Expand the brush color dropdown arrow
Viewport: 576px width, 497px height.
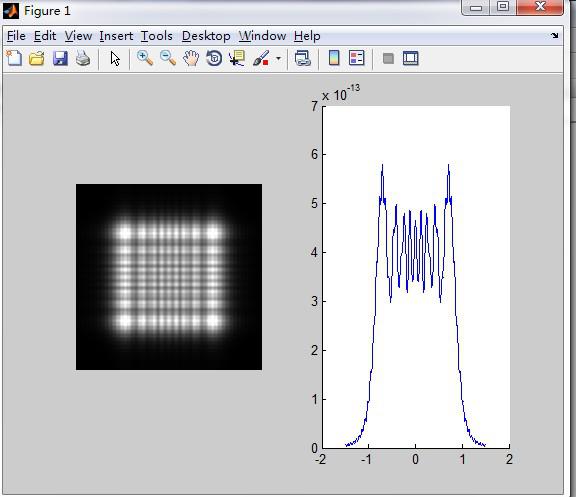tap(278, 58)
